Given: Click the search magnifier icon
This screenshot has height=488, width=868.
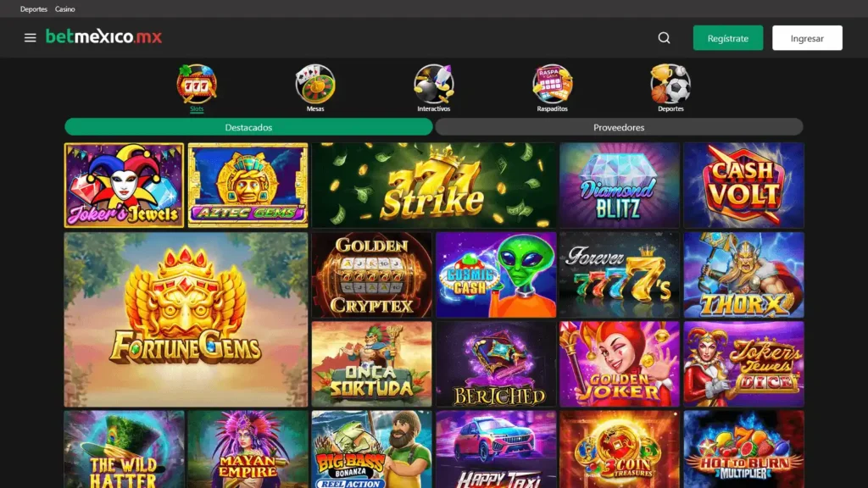Looking at the screenshot, I should (664, 37).
